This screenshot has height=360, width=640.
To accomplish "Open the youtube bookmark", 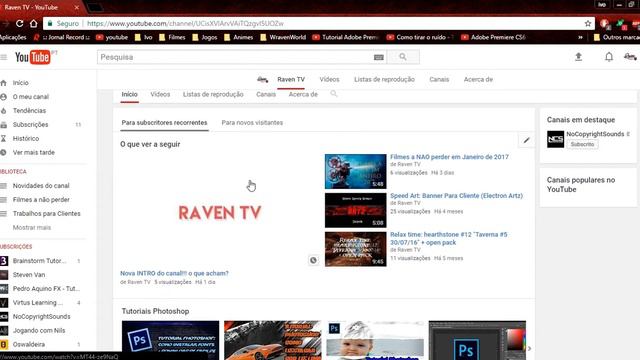I will click(112, 37).
